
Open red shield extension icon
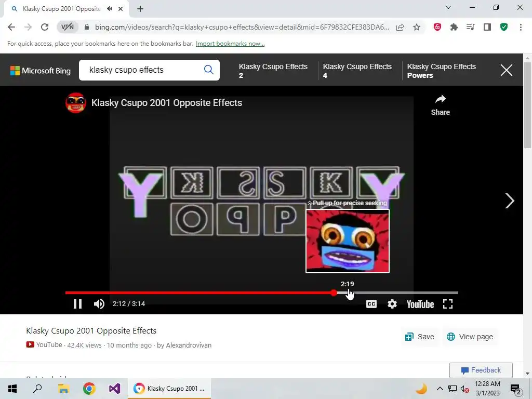[x=437, y=27]
